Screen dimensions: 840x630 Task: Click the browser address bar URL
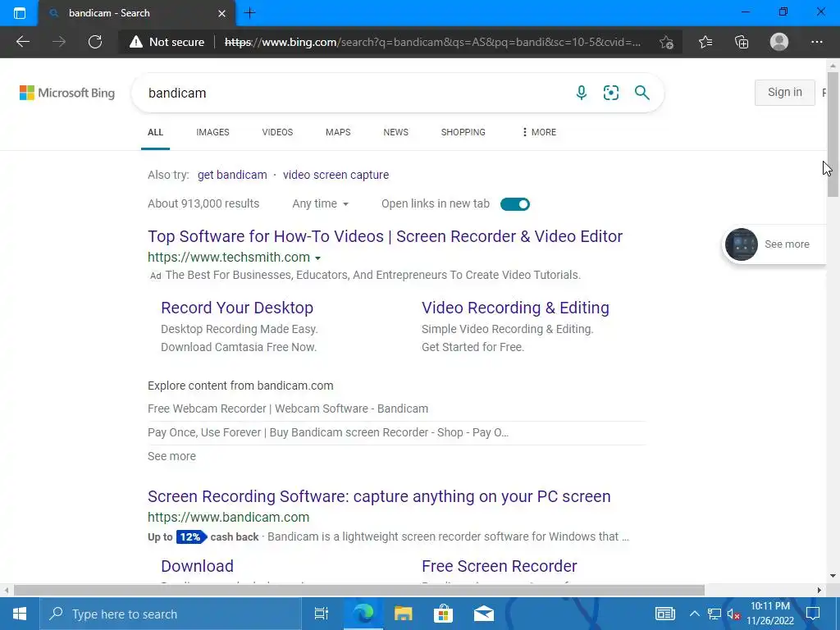(432, 42)
